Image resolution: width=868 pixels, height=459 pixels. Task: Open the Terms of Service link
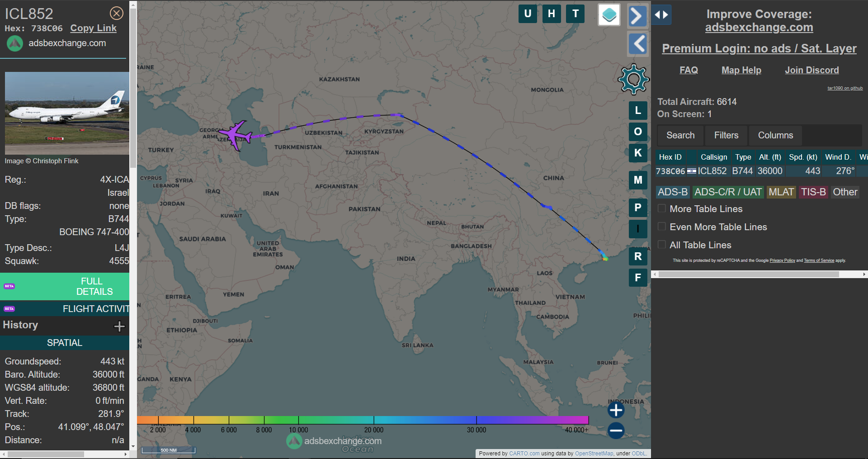coord(819,260)
